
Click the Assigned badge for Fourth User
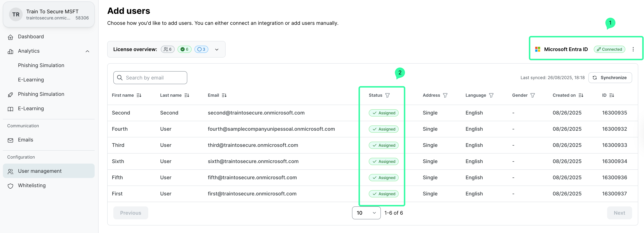point(384,129)
